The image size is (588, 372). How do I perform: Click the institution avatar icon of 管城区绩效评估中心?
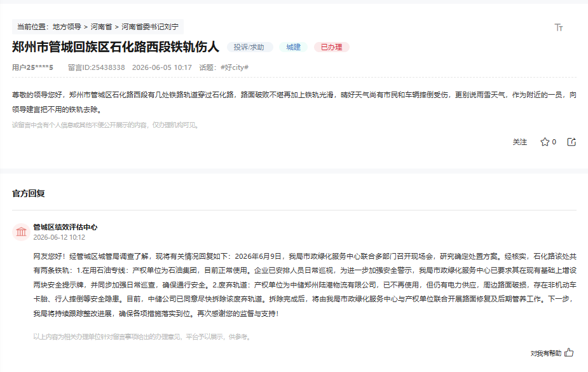click(21, 231)
